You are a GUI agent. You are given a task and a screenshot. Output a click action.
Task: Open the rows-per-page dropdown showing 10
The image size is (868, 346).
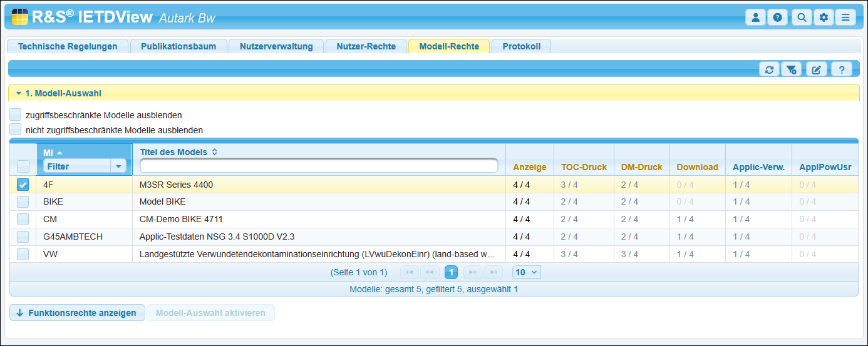coord(526,272)
